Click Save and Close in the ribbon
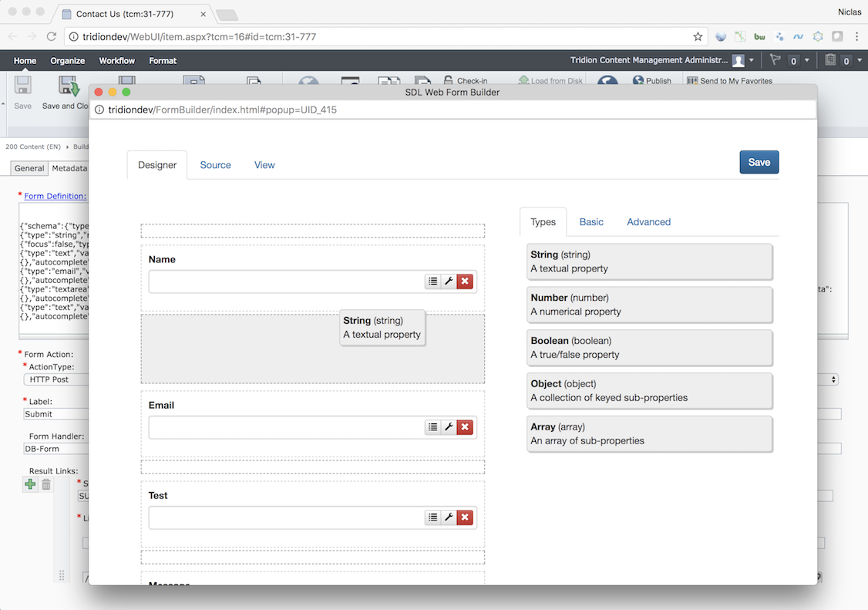Viewport: 868px width, 610px height. (x=66, y=93)
